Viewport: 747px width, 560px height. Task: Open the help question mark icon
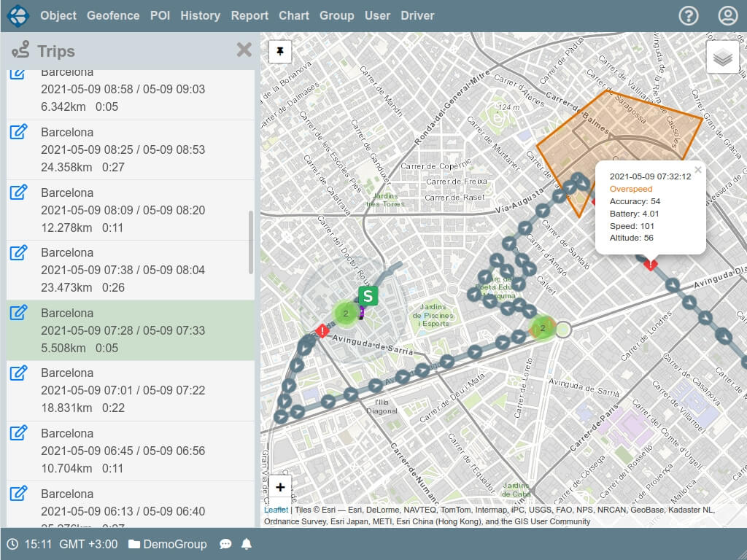pyautogui.click(x=689, y=15)
